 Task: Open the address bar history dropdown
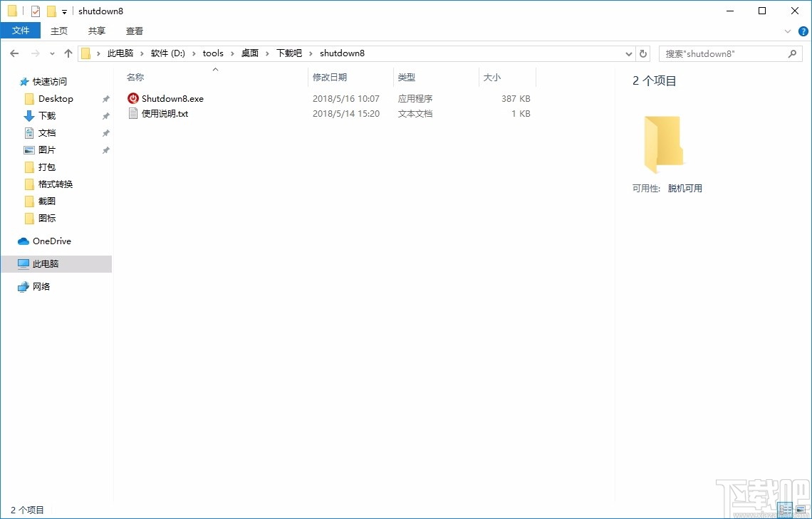pyautogui.click(x=628, y=53)
